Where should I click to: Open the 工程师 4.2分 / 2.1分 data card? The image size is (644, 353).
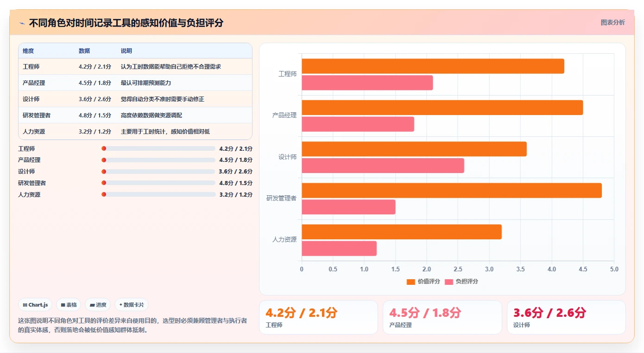click(318, 317)
